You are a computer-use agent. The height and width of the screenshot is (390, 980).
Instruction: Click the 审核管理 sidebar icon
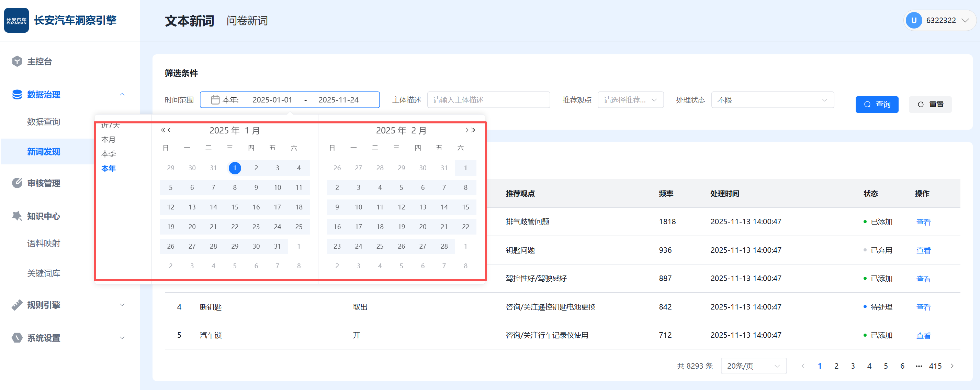17,183
